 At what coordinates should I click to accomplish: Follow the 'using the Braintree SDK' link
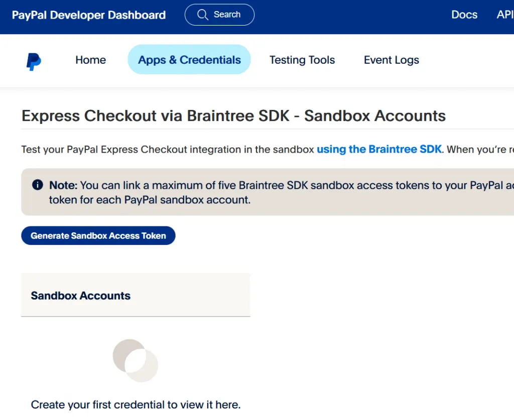(379, 150)
